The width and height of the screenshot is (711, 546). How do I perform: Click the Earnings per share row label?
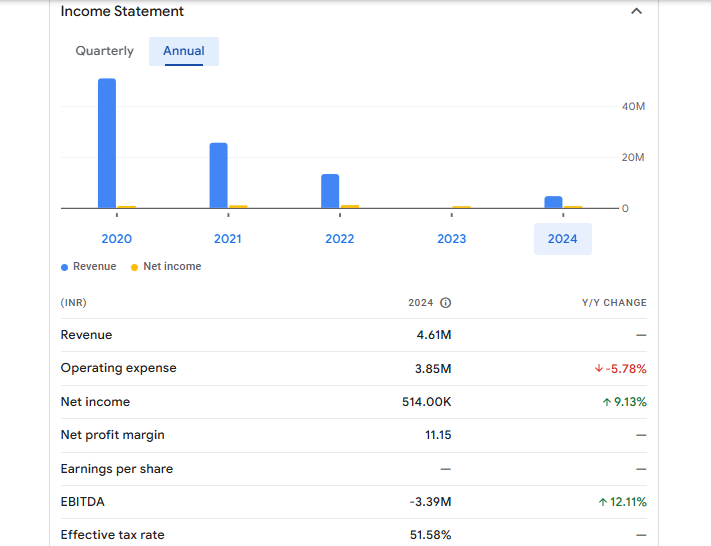pos(117,468)
